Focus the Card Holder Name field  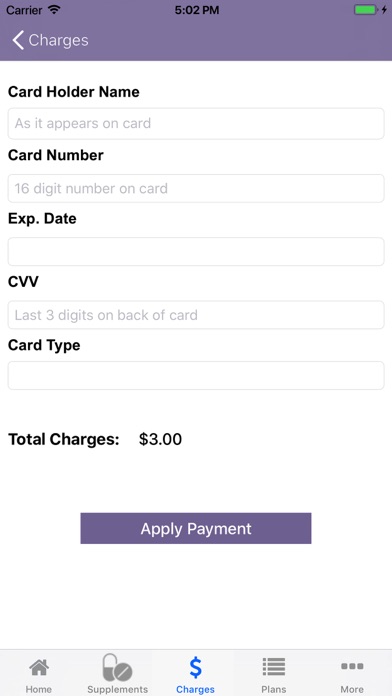(x=196, y=123)
